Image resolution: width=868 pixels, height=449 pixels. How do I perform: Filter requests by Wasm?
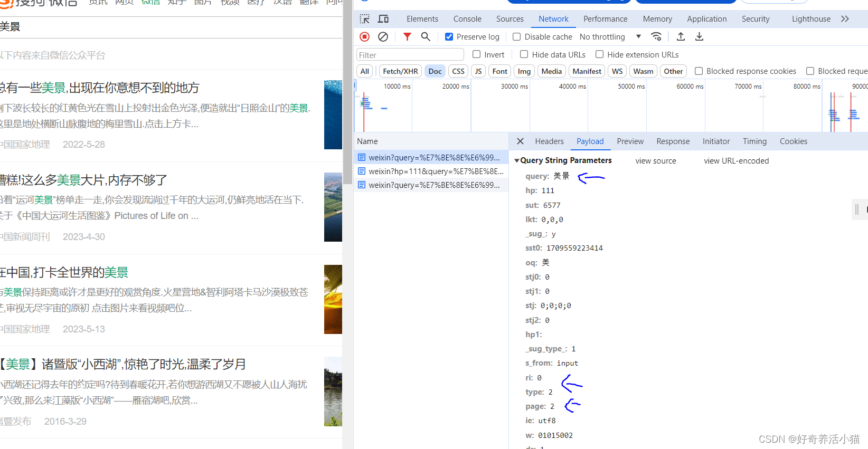[644, 71]
